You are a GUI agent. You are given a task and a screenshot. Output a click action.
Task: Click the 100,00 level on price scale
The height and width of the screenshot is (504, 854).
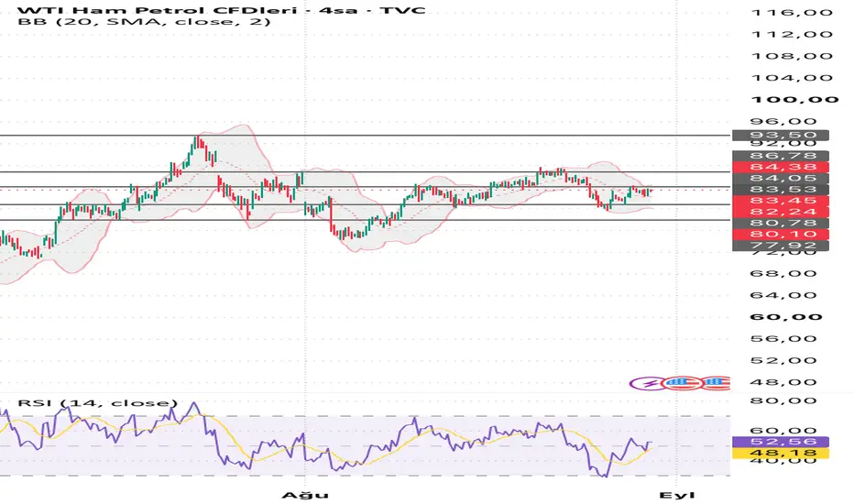click(x=794, y=100)
